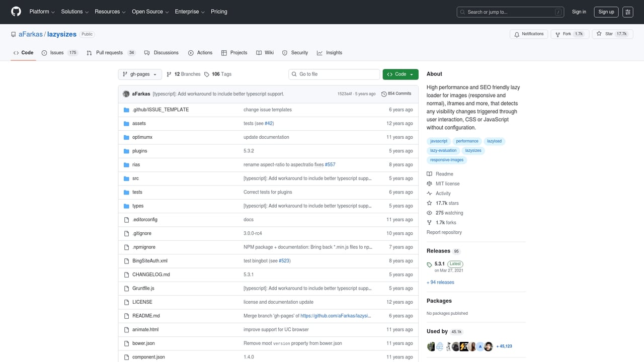Image resolution: width=644 pixels, height=362 pixels.
Task: Open the gh-pages branch dropdown
Action: [x=140, y=74]
